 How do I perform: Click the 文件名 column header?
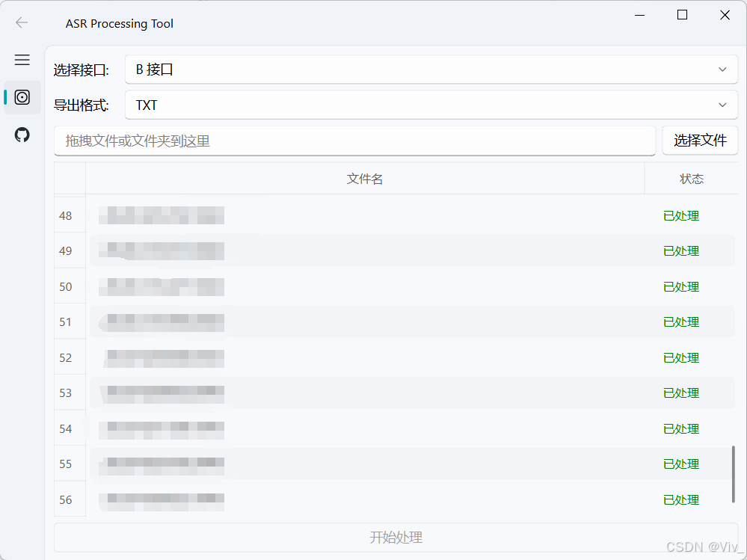pyautogui.click(x=365, y=179)
